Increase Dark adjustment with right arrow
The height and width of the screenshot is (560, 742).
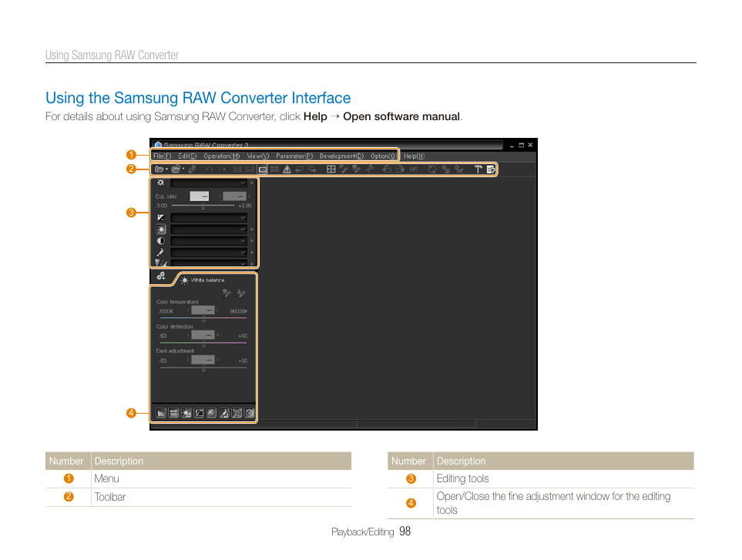click(x=218, y=360)
